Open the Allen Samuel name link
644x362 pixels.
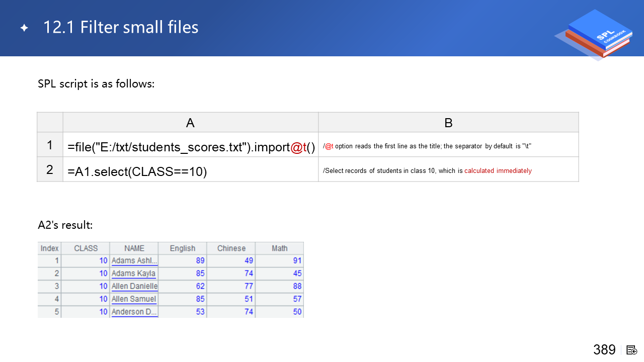point(134,299)
